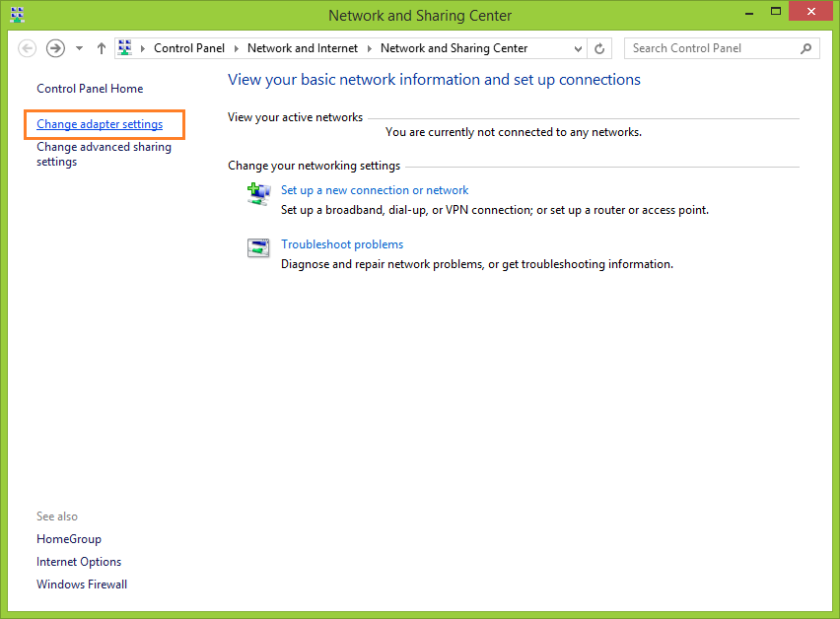Click the network icon in the address bar
840x619 pixels.
click(125, 47)
